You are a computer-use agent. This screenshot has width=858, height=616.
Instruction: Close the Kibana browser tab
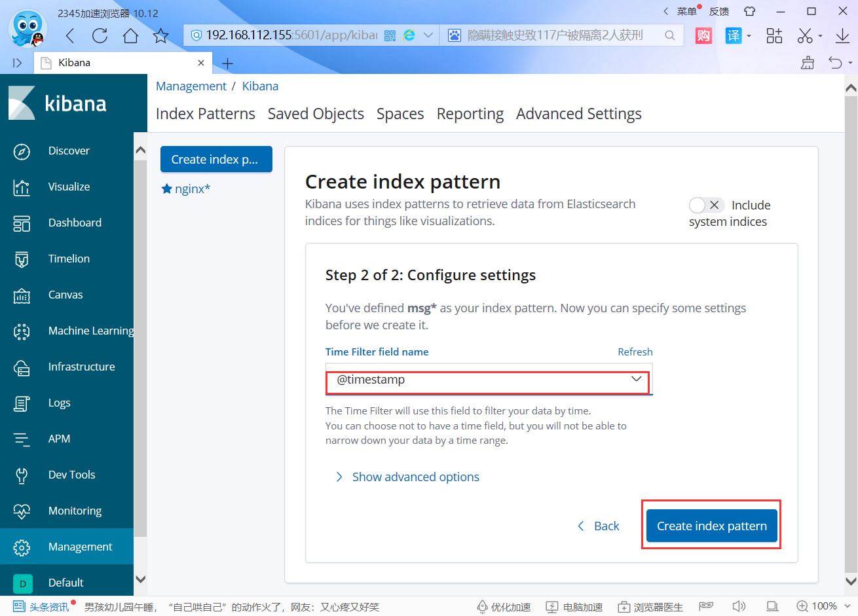click(x=201, y=63)
